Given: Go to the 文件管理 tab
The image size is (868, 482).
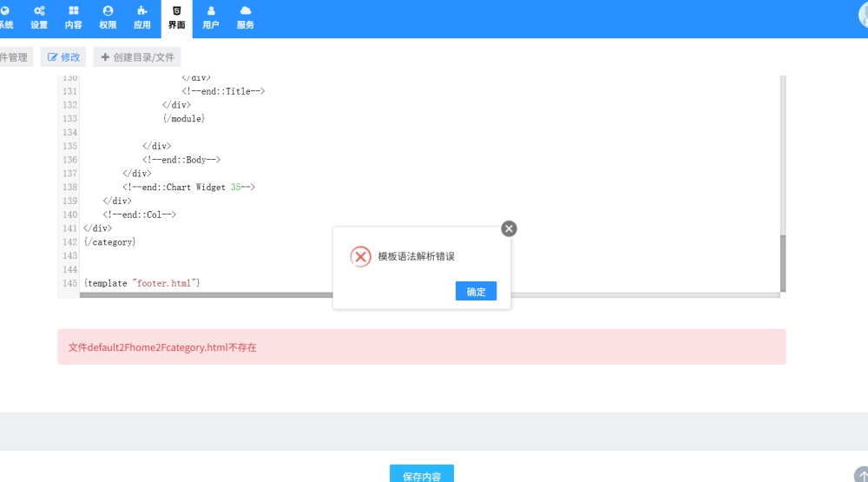Looking at the screenshot, I should point(14,57).
